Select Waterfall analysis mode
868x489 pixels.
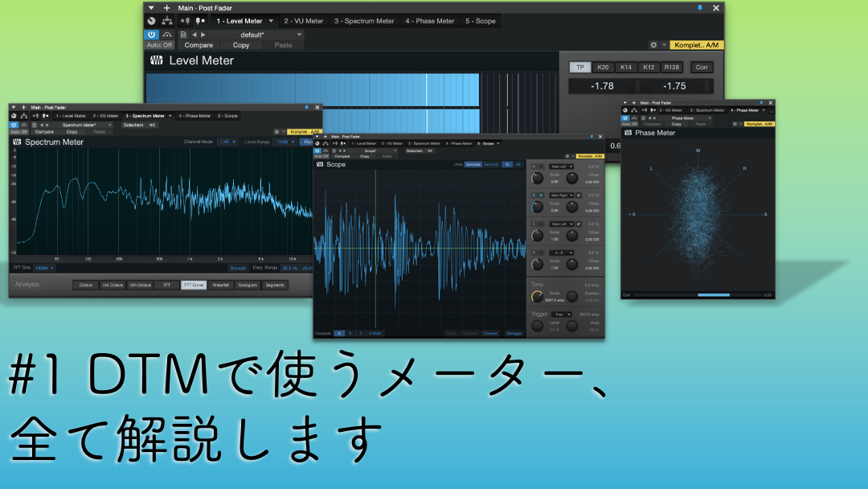click(x=221, y=285)
